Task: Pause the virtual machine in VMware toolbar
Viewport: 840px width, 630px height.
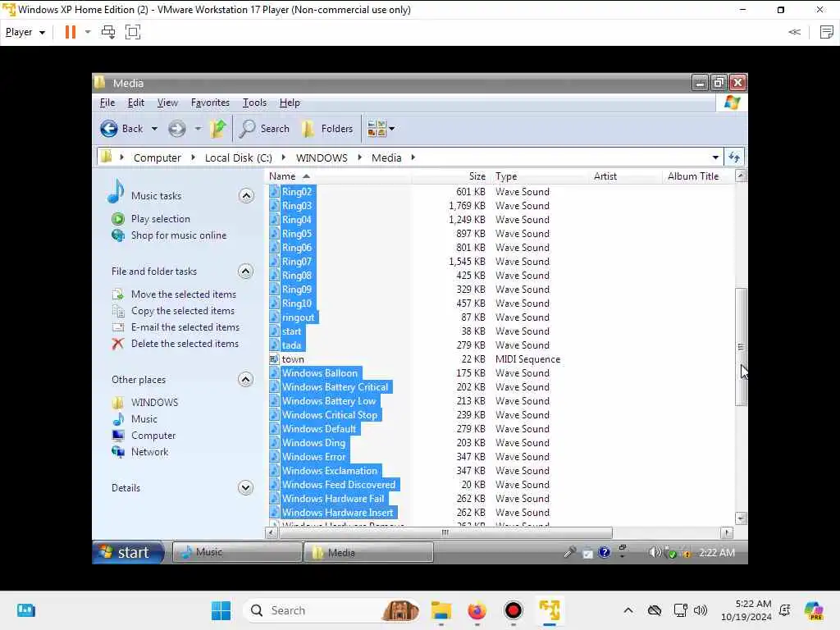Action: pyautogui.click(x=71, y=32)
